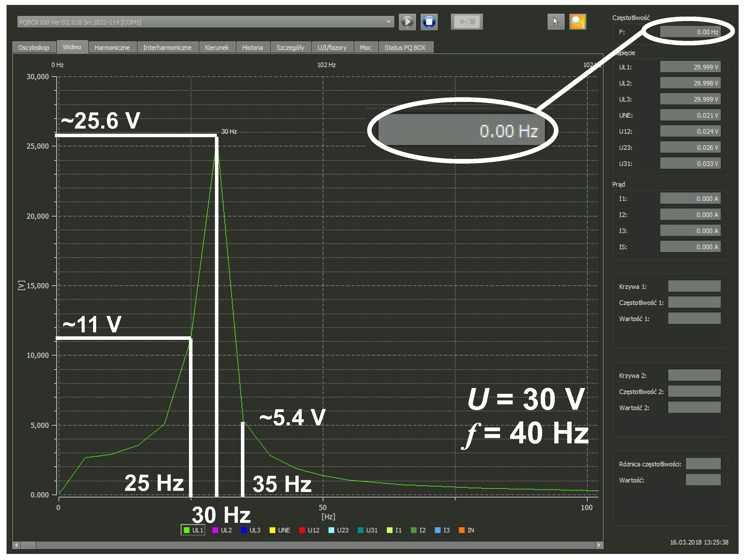Viewport: 744px width, 560px height.
Task: Toggle I3 blue curve in legend
Action: 442,530
